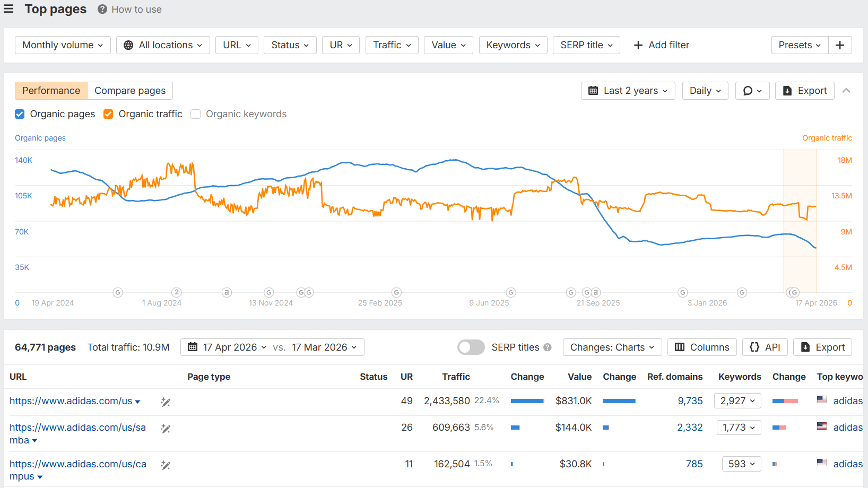Click the API button
The image size is (868, 488).
click(765, 347)
